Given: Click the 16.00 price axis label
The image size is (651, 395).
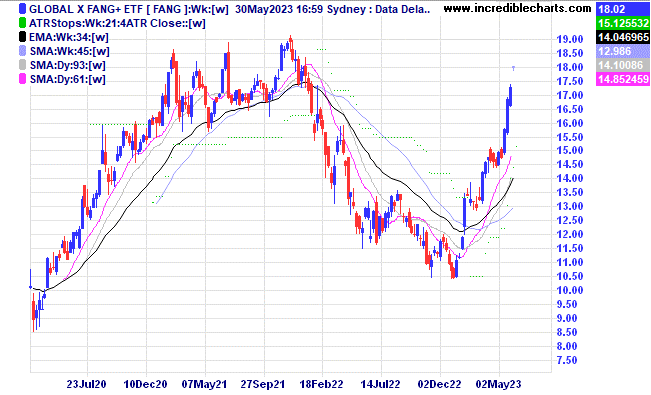Looking at the screenshot, I should tap(570, 123).
